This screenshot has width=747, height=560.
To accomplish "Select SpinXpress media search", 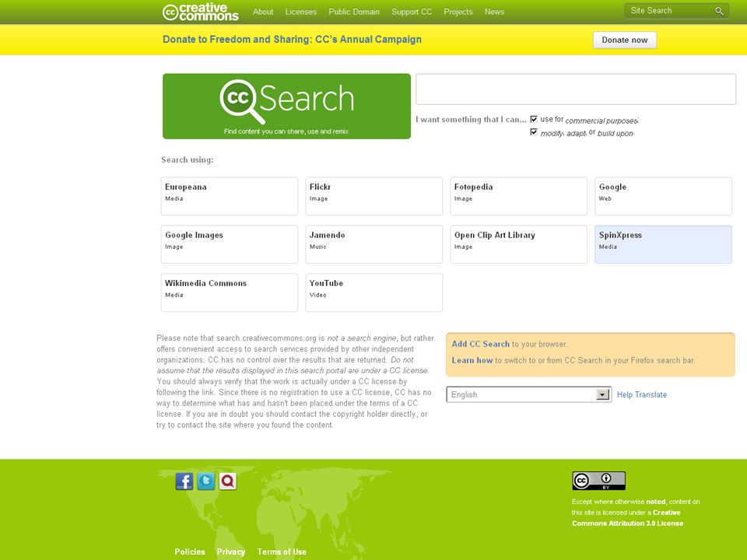I will [663, 244].
